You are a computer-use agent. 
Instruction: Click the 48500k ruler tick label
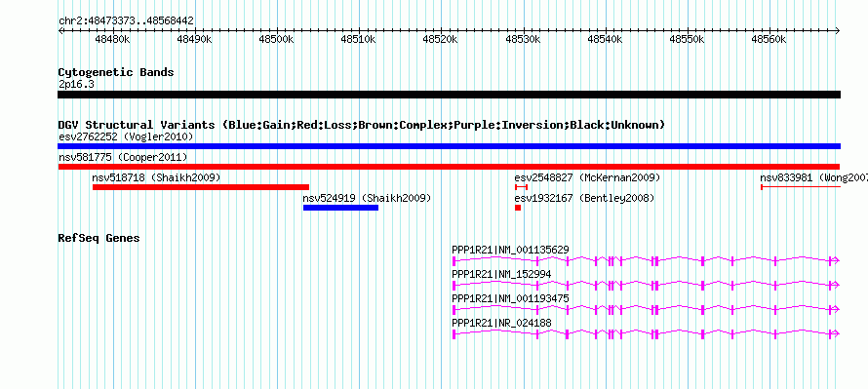[x=277, y=39]
